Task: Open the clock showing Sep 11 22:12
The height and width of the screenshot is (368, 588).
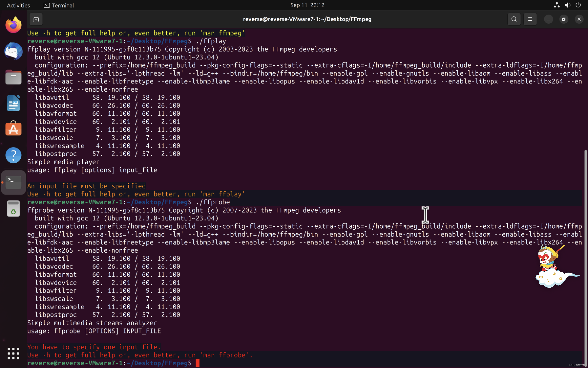Action: tap(307, 5)
